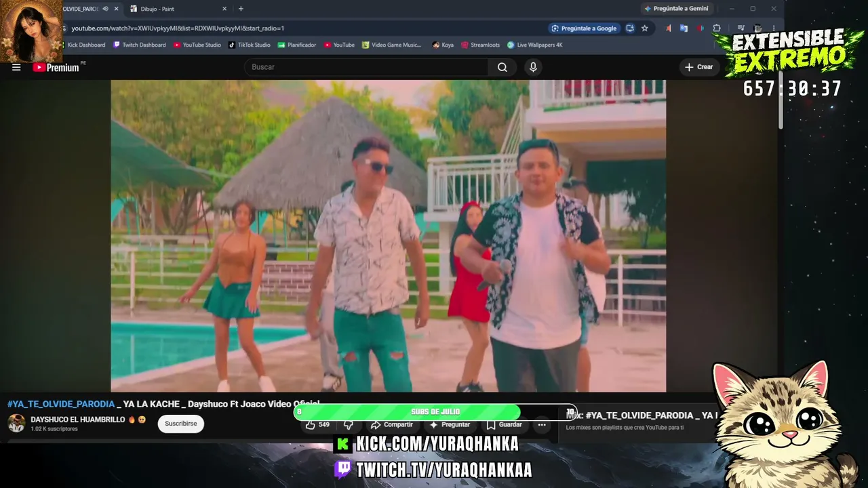Close the Dibujo - Paint tab

[224, 9]
